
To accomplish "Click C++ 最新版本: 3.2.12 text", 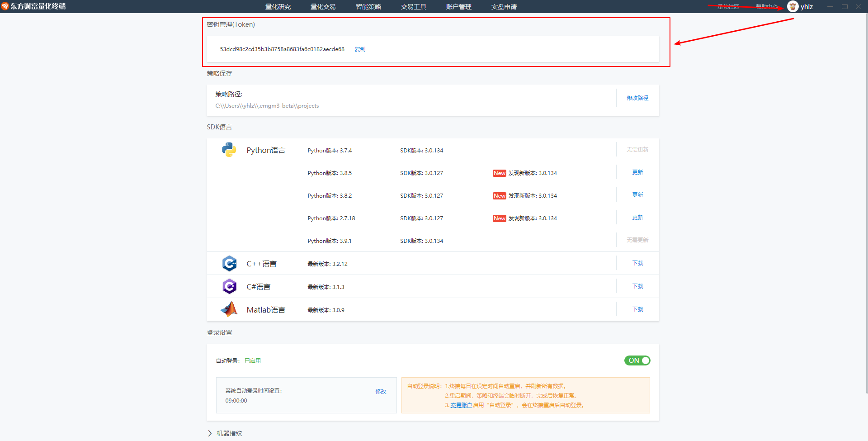I will tap(328, 264).
